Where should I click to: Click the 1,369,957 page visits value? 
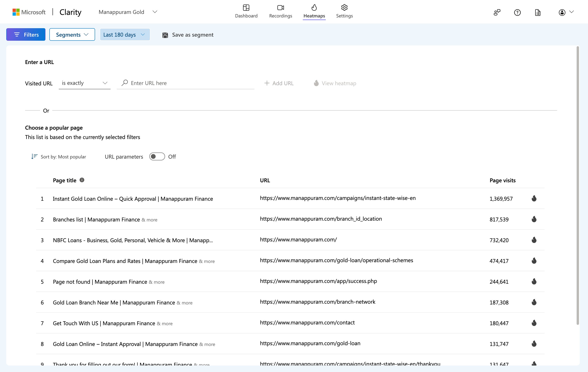tap(501, 199)
